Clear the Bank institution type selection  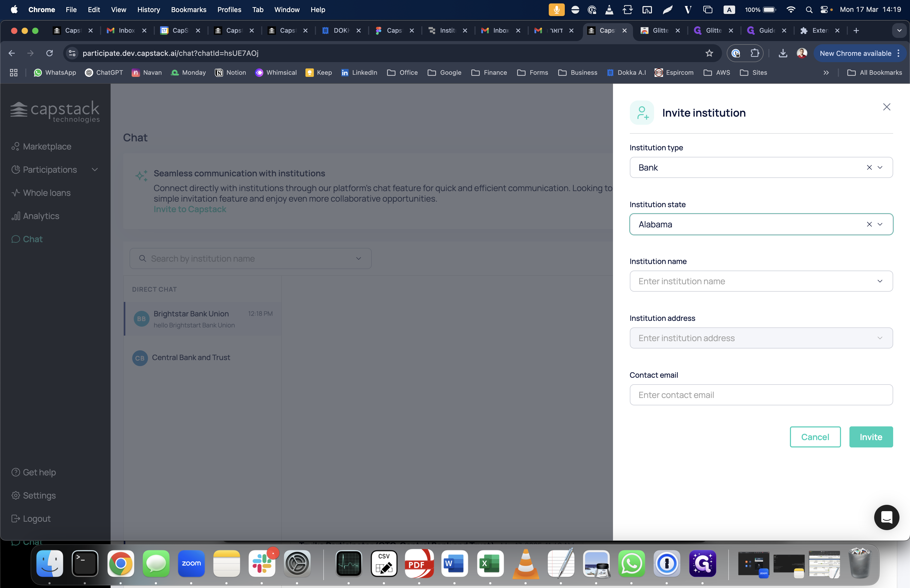click(869, 167)
